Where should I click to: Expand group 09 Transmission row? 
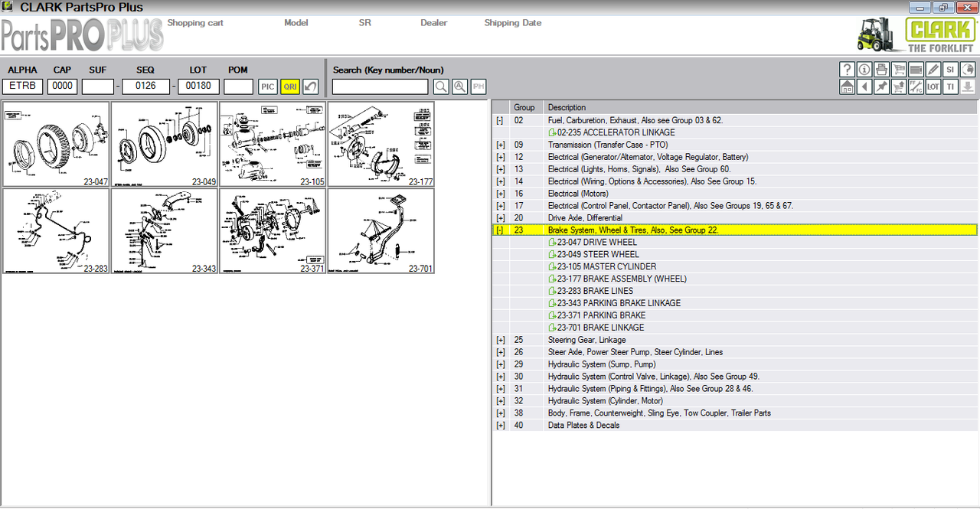500,145
